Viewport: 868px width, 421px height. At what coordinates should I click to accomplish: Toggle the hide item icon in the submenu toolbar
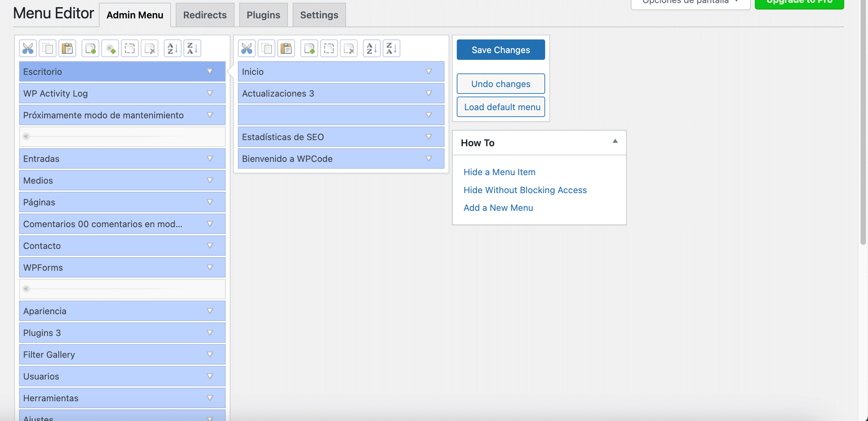[x=329, y=49]
